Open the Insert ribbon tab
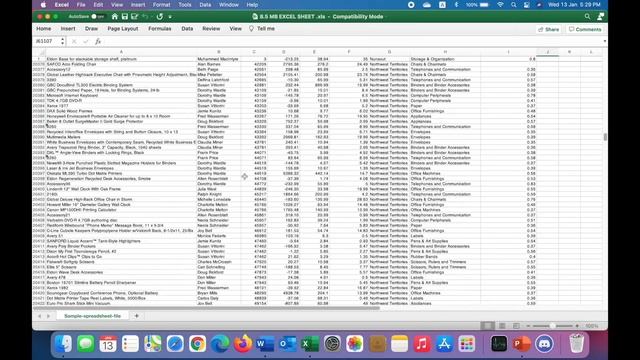Viewport: 640px width, 360px height. pos(68,29)
